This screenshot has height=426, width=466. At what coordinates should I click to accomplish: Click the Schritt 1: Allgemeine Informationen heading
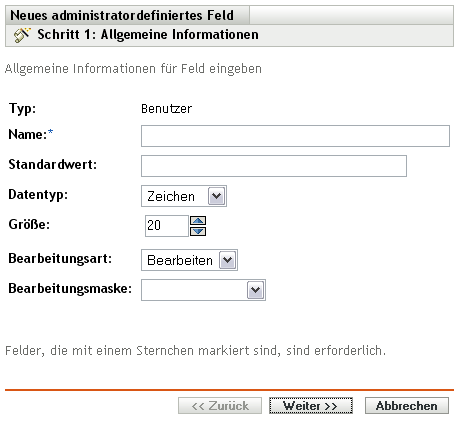click(x=148, y=35)
